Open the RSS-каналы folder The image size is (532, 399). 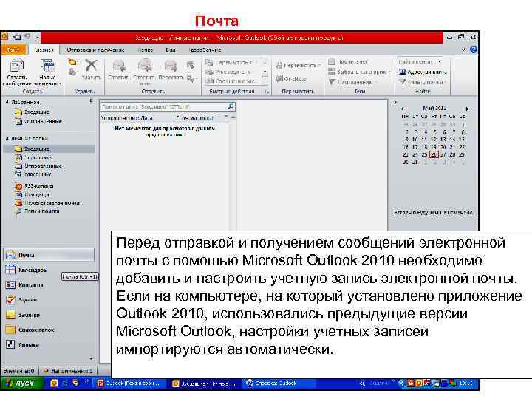34,186
